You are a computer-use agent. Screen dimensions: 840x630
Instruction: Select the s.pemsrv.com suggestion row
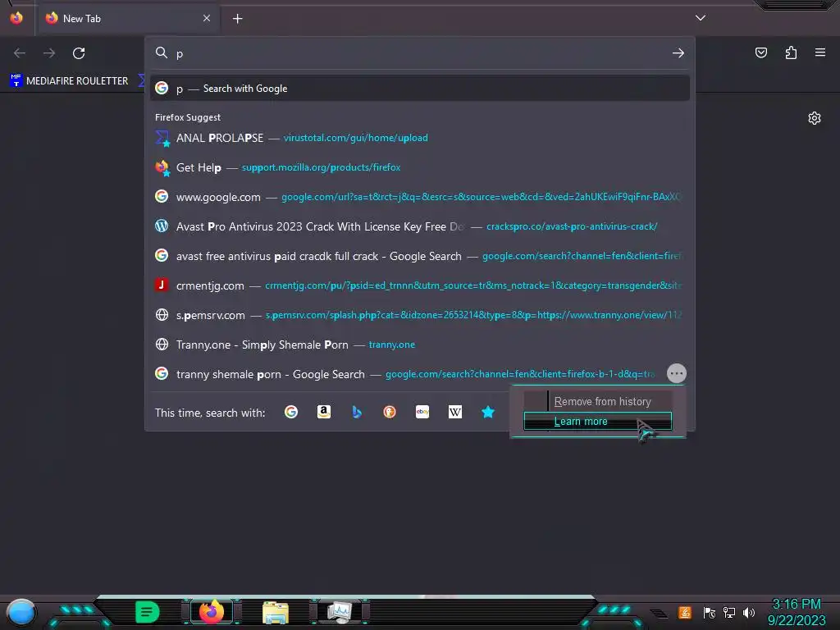(x=420, y=314)
